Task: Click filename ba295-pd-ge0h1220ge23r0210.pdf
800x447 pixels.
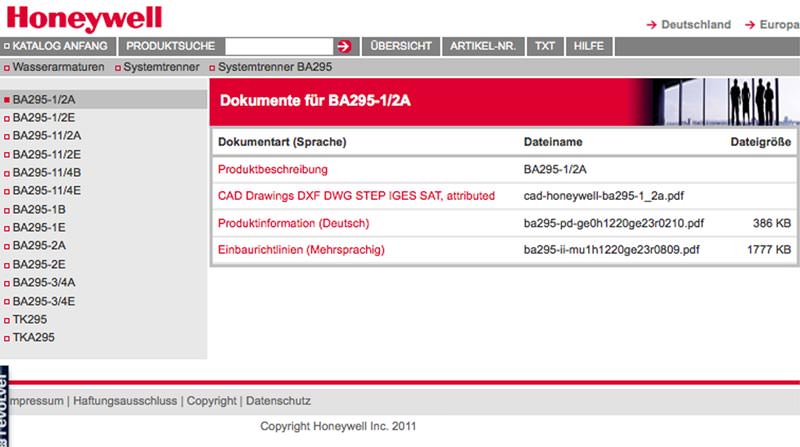Action: (614, 224)
